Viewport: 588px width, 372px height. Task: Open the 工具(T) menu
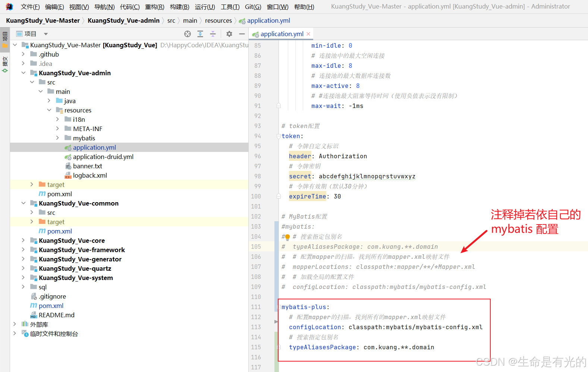click(x=230, y=7)
